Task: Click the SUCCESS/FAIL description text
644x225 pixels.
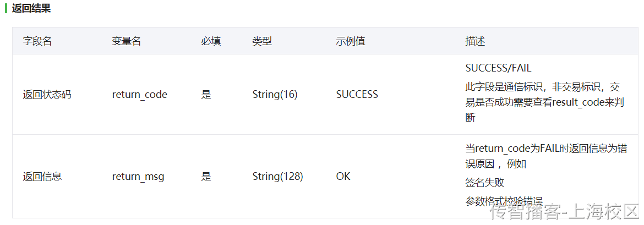Action: point(498,68)
